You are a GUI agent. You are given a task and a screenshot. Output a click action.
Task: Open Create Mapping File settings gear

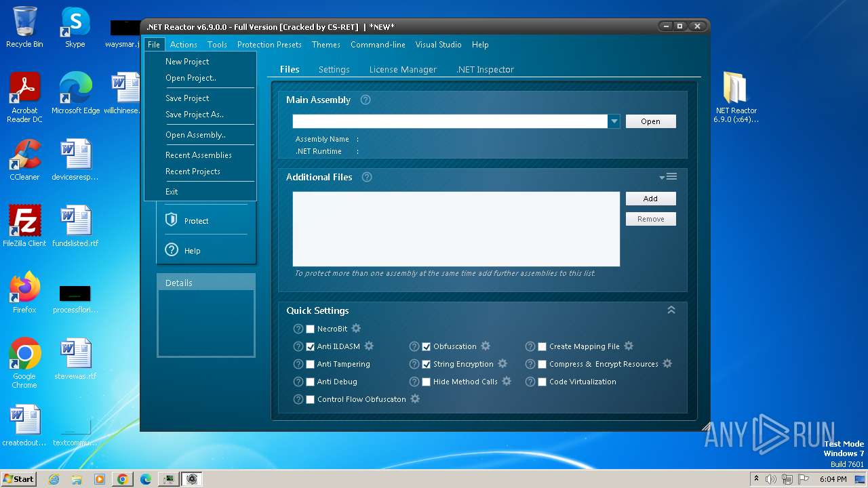(x=629, y=346)
